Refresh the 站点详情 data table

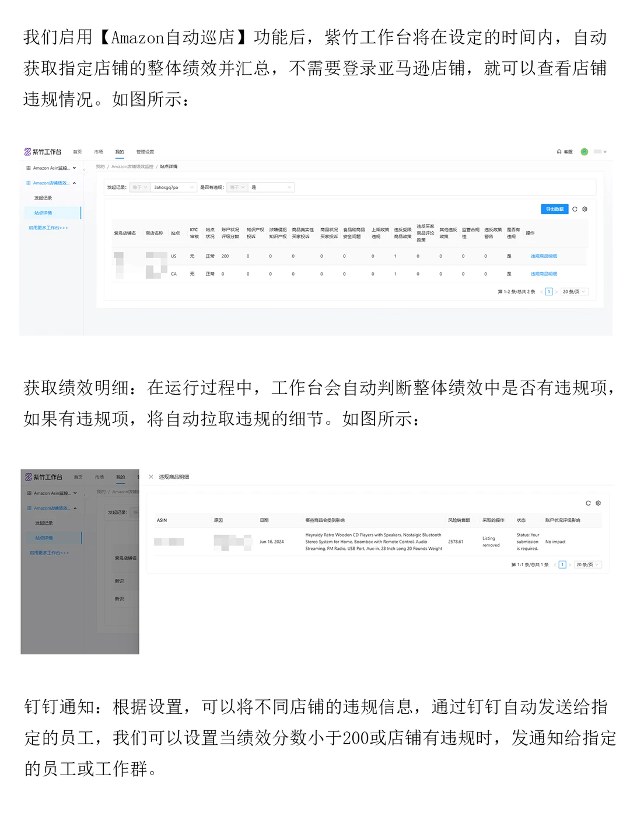click(575, 209)
